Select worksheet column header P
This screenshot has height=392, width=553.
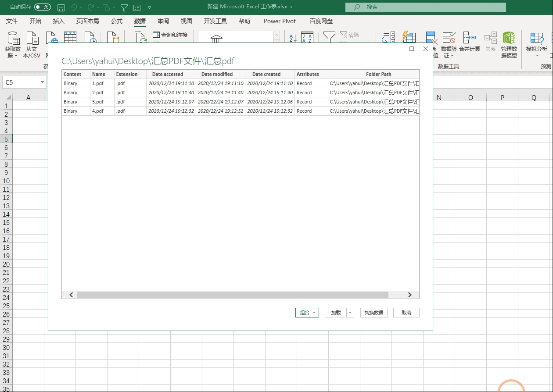coord(502,97)
